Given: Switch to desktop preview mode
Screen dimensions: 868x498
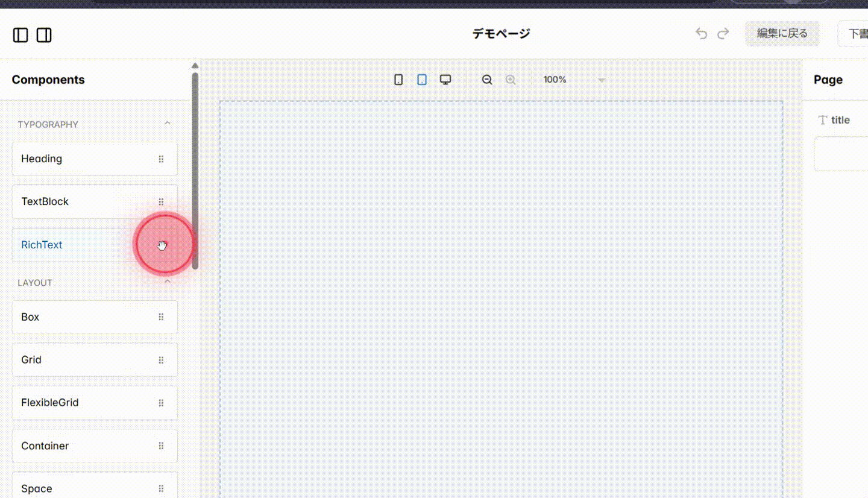Looking at the screenshot, I should tap(445, 79).
